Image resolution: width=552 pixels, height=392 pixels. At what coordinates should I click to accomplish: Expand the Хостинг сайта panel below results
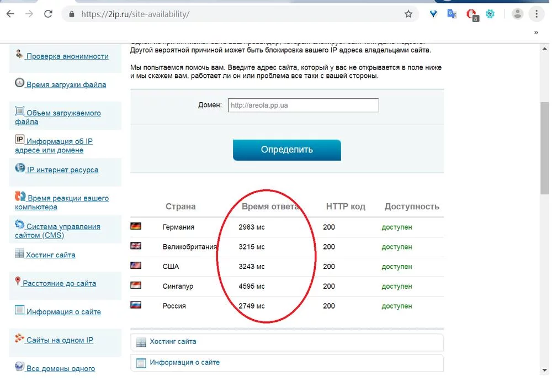click(287, 342)
